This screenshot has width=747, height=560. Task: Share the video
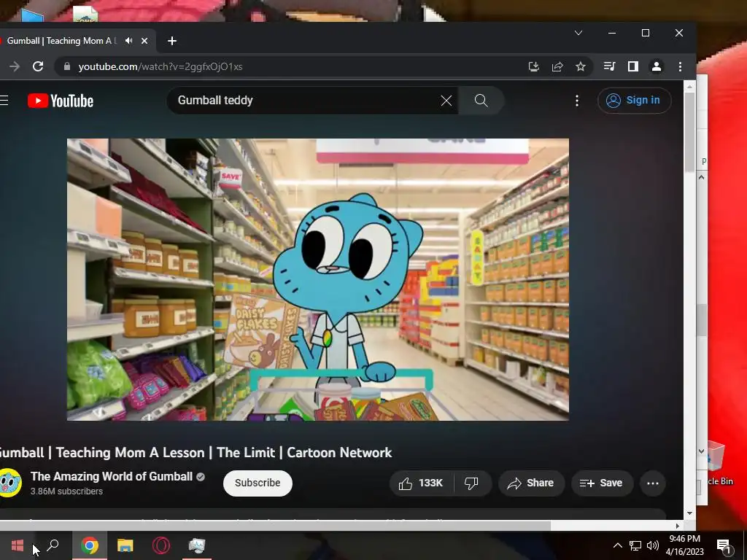531,483
